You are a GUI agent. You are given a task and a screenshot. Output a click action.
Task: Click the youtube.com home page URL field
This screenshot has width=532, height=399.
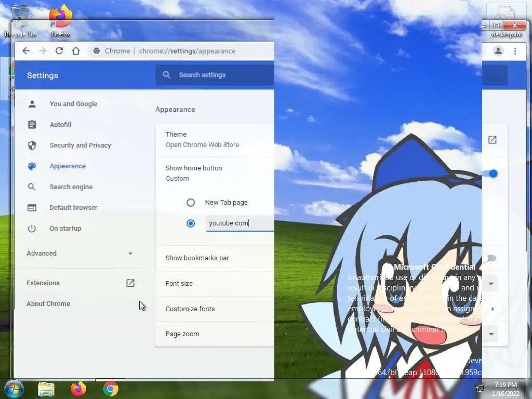[x=240, y=223]
